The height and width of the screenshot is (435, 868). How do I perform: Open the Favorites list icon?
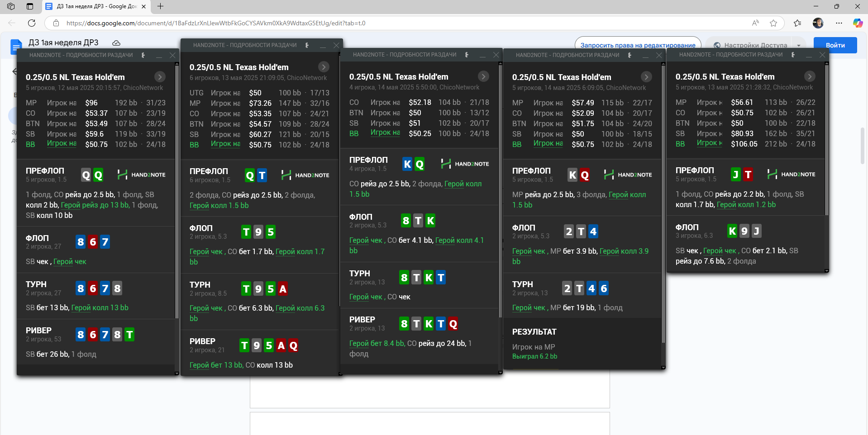click(x=797, y=23)
